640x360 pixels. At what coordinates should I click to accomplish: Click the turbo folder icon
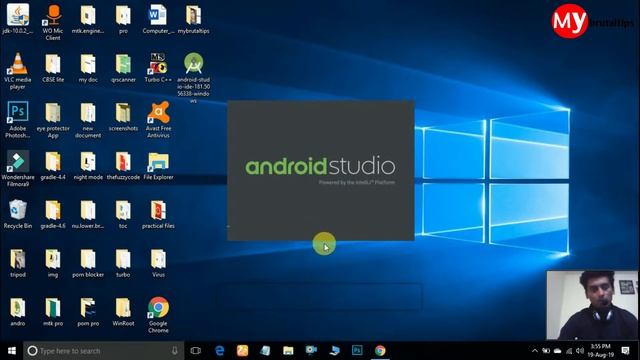click(123, 263)
